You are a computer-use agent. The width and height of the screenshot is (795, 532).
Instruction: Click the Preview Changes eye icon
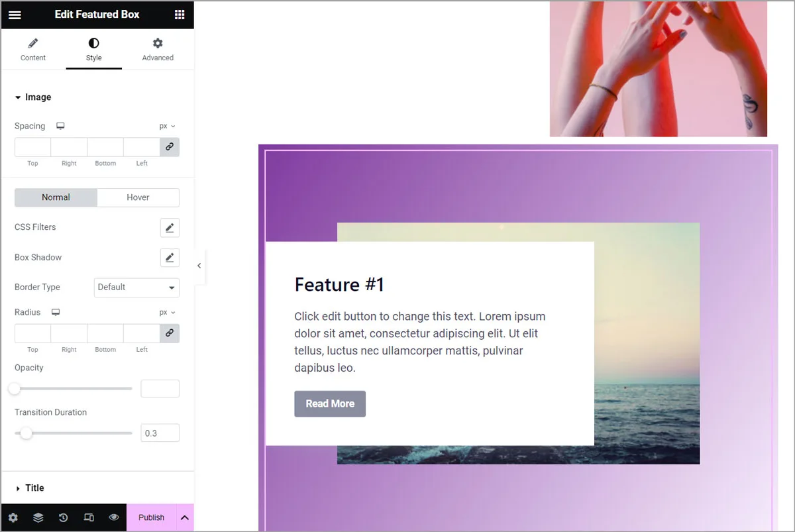click(114, 517)
